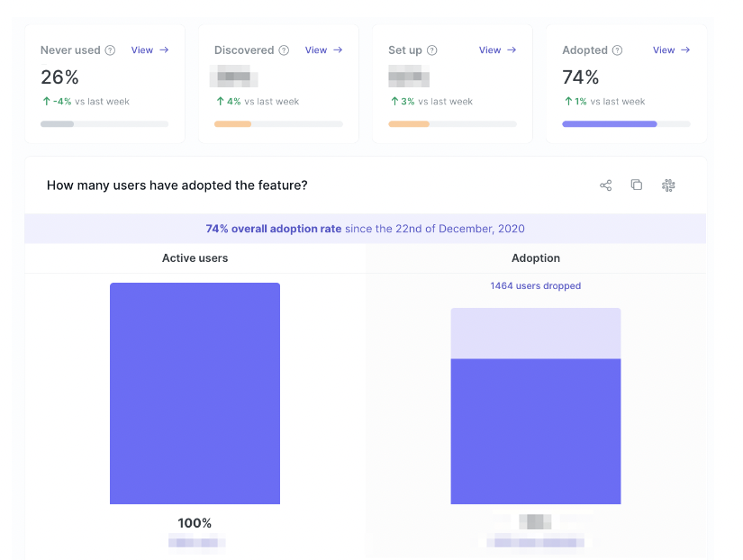
Task: Click the 100% Active users bar
Action: pos(195,393)
